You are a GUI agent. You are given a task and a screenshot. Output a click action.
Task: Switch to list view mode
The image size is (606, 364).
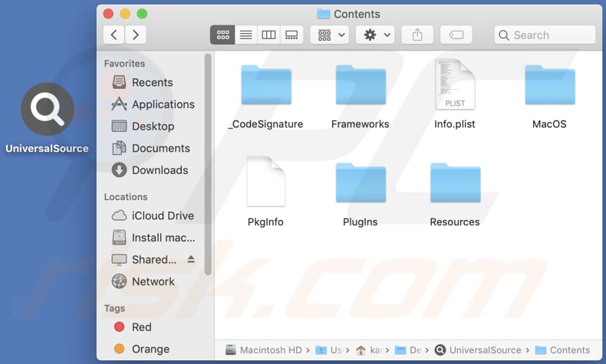point(246,34)
